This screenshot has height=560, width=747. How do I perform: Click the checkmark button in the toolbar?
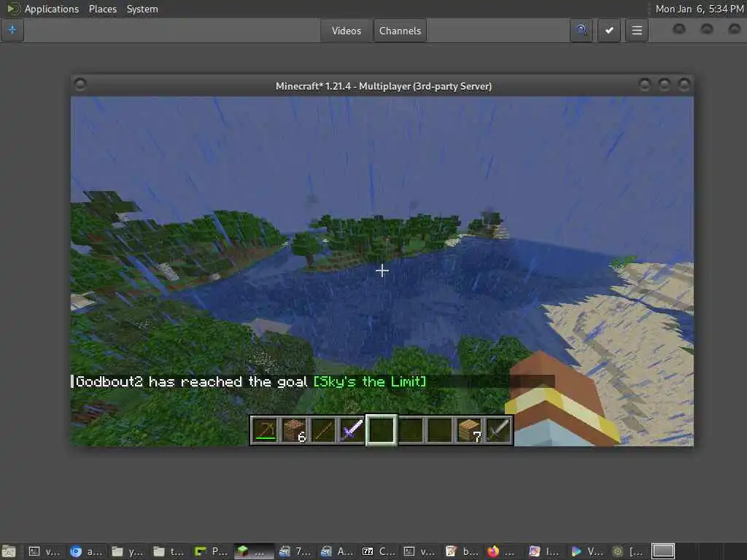point(609,30)
